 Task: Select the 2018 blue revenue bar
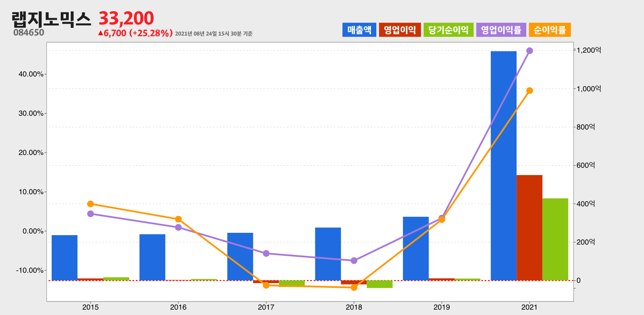click(x=328, y=254)
